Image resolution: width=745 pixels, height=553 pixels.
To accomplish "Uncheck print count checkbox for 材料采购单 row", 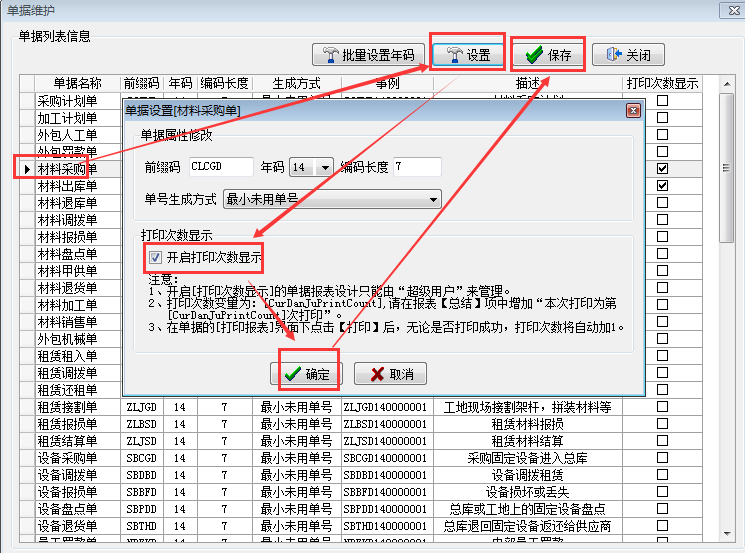I will tap(662, 168).
